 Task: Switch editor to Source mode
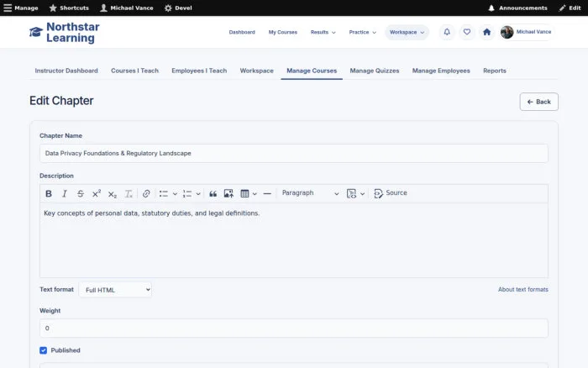tap(391, 193)
